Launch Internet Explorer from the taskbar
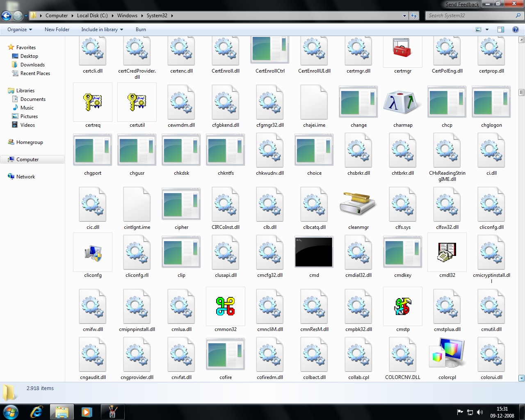Screen dimensions: 525x420 pyautogui.click(x=36, y=411)
